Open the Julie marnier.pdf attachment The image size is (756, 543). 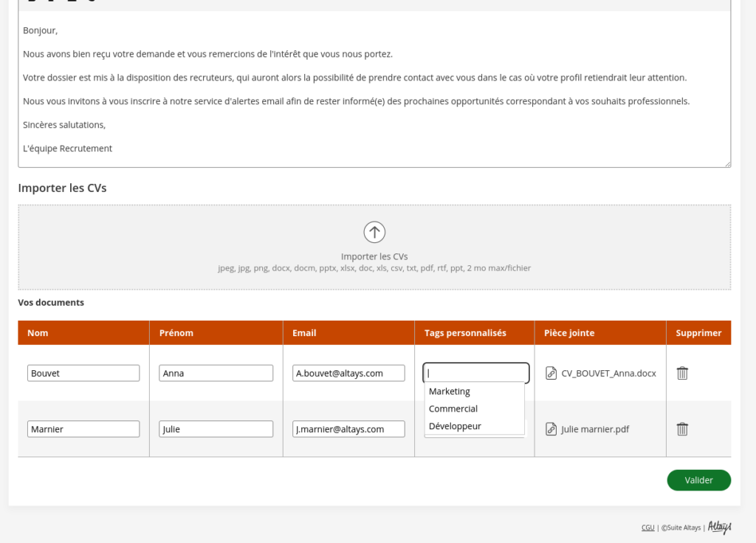tap(595, 429)
